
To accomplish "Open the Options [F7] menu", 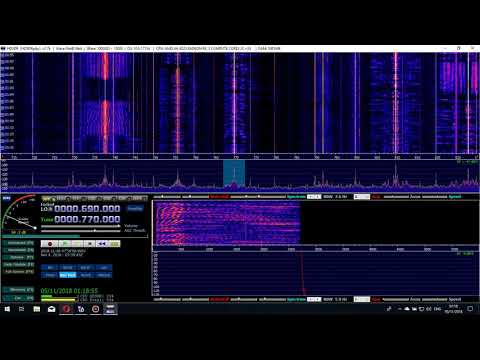I will (x=19, y=257).
